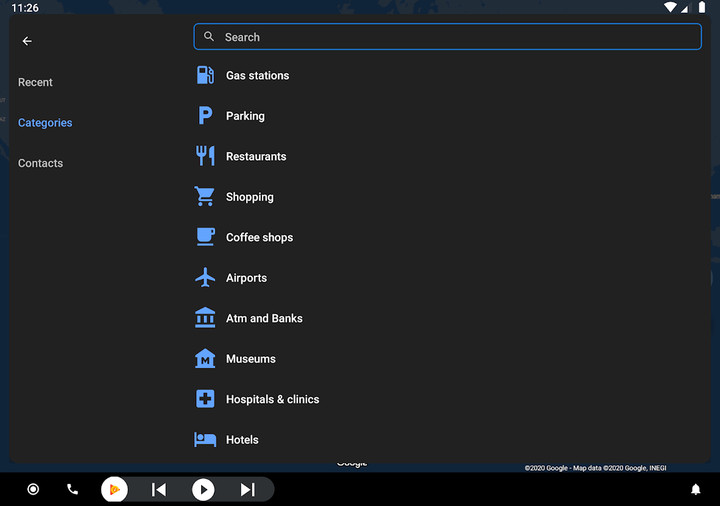Open the phone dialer icon
720x506 pixels.
pyautogui.click(x=72, y=489)
